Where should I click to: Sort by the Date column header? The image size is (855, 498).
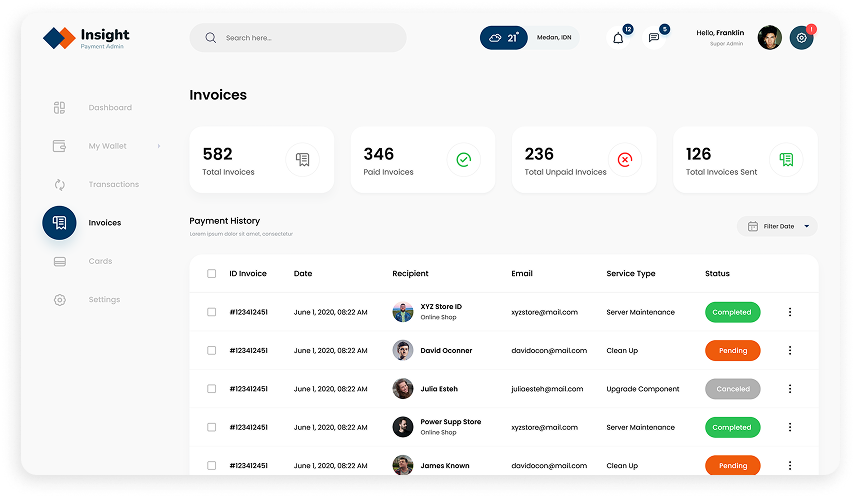point(303,274)
